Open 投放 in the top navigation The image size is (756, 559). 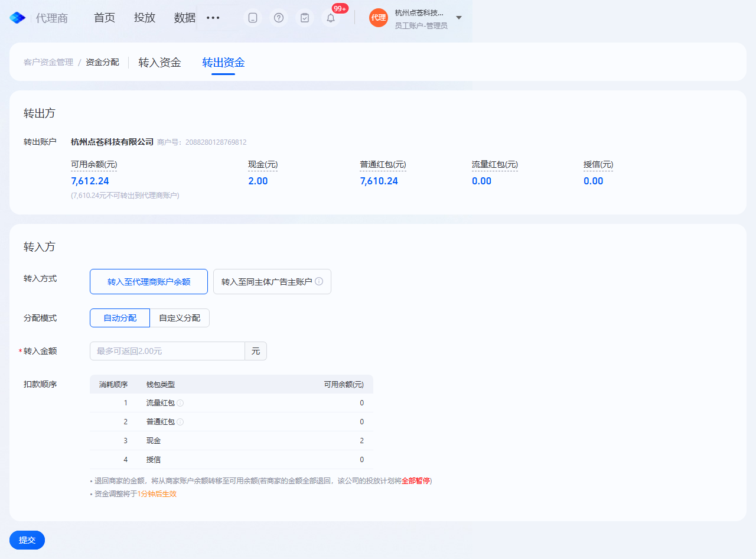(145, 18)
